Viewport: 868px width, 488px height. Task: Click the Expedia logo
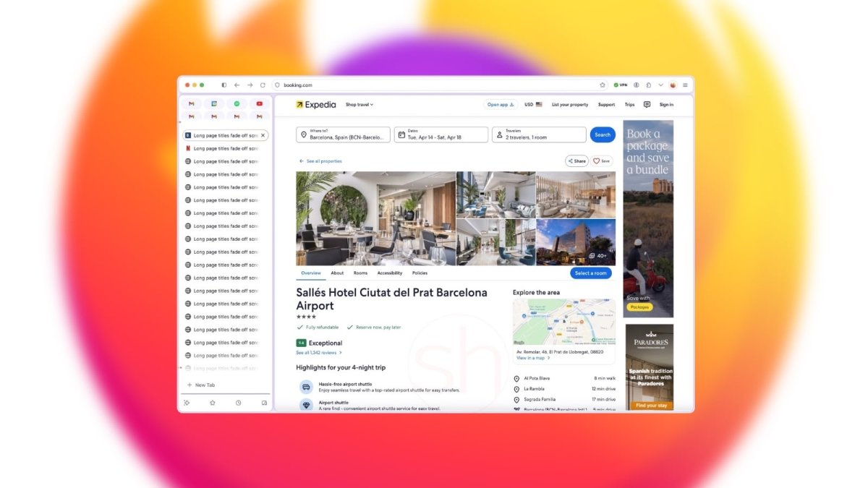[315, 104]
